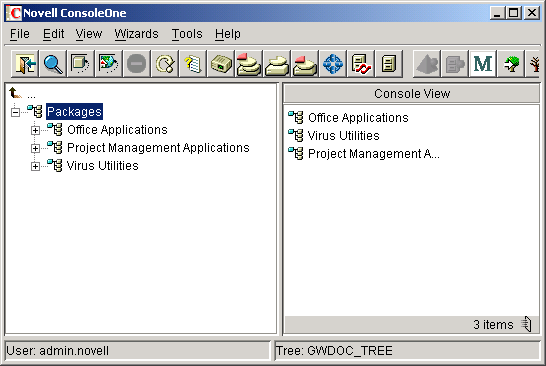
Task: Click the Office Applications icon in Console View
Action: click(x=296, y=117)
